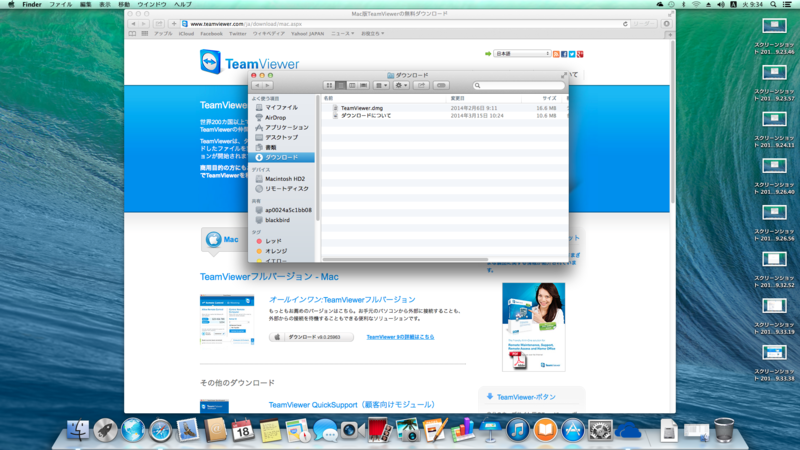Click the Finder horizontal scrollbar
Screen dimensions: 800x450
pyautogui.click(x=406, y=260)
